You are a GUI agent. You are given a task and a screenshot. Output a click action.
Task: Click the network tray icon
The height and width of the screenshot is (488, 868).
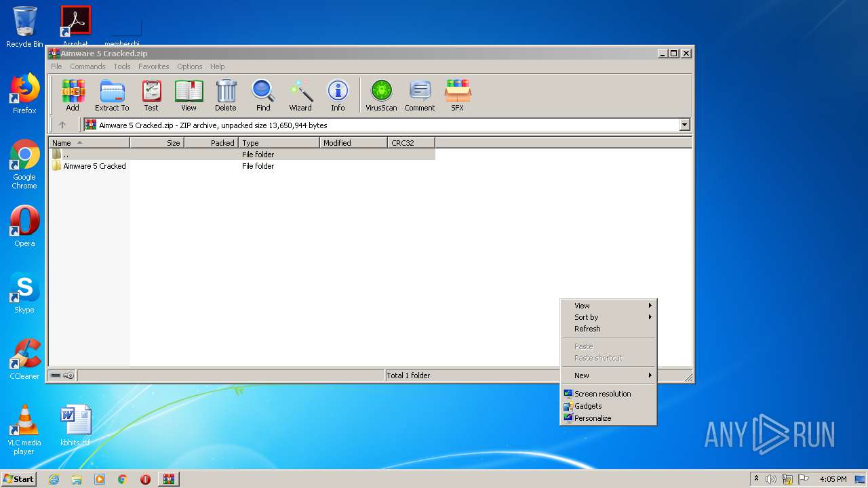(x=787, y=479)
